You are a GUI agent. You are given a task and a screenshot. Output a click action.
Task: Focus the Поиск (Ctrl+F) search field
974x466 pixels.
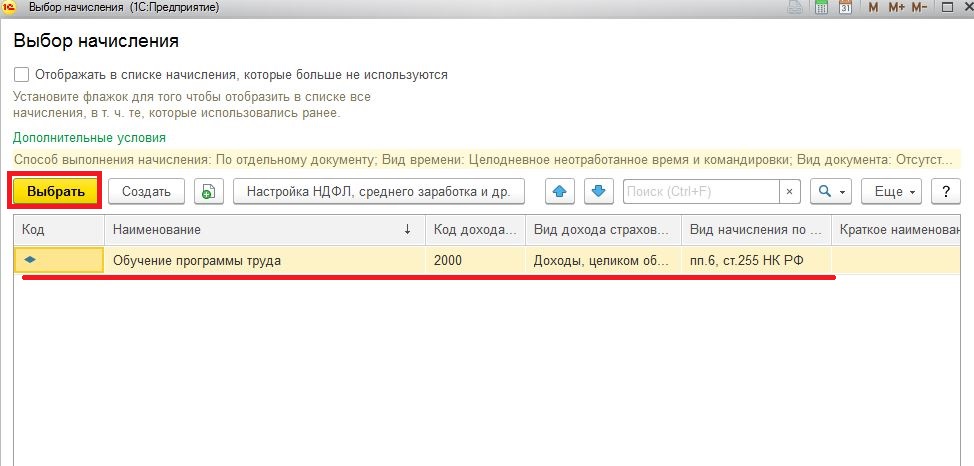tap(701, 191)
